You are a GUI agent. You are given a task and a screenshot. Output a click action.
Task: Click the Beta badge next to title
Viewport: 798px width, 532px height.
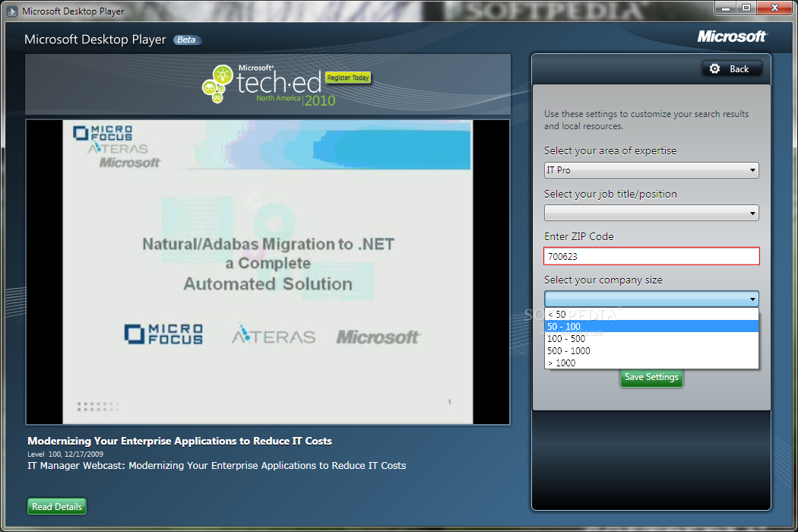[187, 40]
